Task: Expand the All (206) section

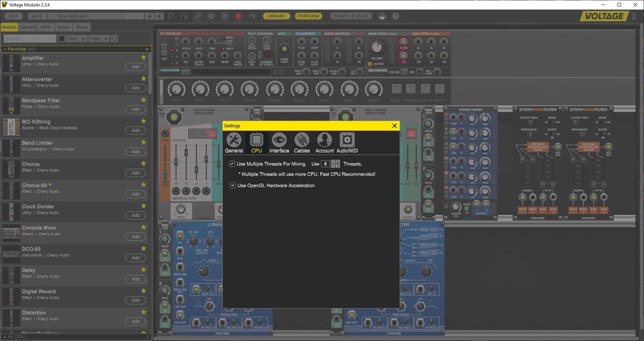Action: [76, 337]
